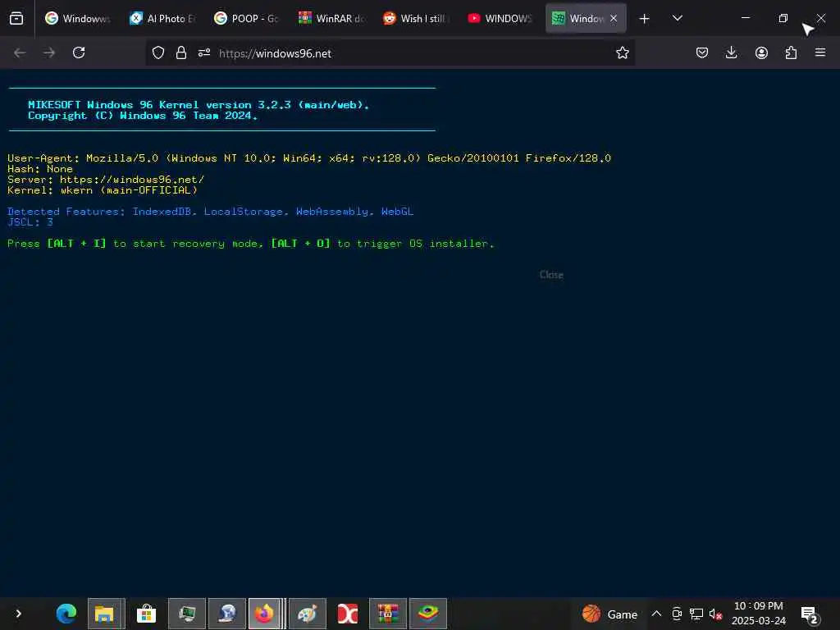Click the muted volume tray icon
This screenshot has height=630, width=840.
715,614
